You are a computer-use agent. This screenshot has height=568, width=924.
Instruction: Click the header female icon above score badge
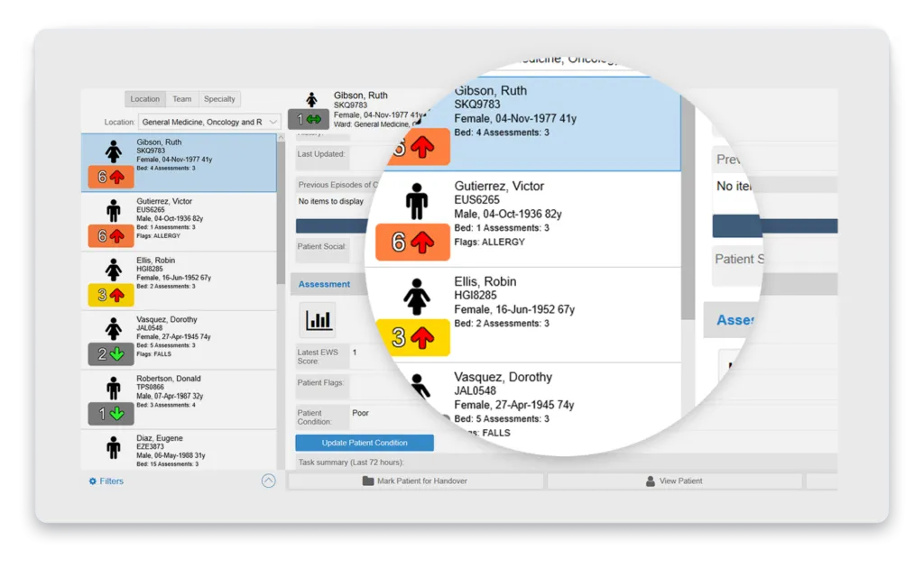[311, 99]
